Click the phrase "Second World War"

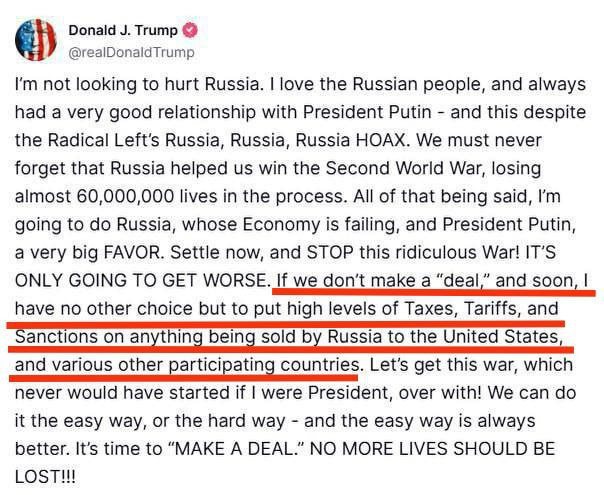[403, 168]
